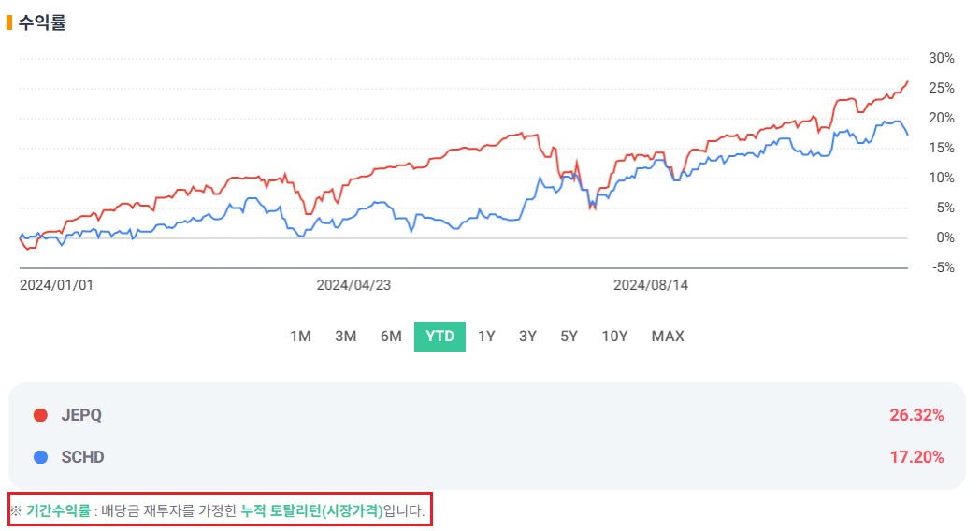This screenshot has width=980, height=531.
Task: Click the 2024/08/14 date axis label
Action: 651,285
